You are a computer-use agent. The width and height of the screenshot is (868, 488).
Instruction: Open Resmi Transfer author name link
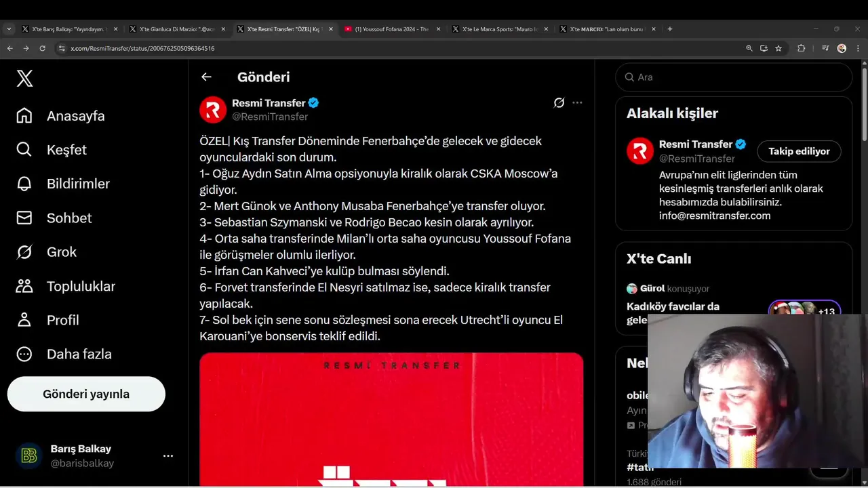coord(269,103)
